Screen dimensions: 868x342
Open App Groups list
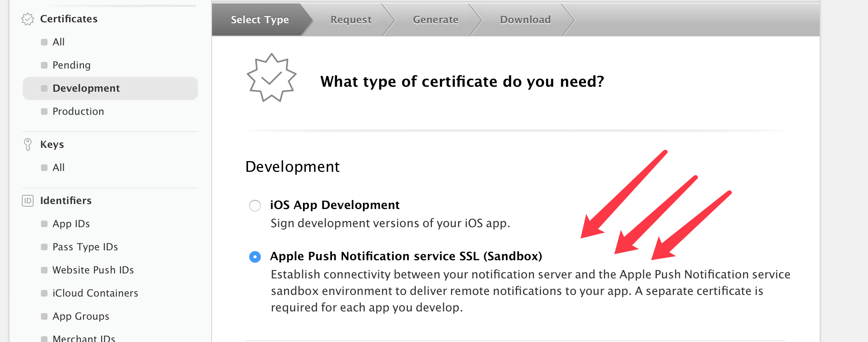point(81,316)
